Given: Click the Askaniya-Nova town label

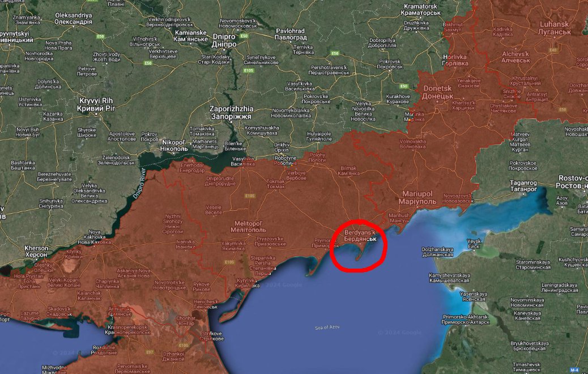Looking at the screenshot, I should click(x=134, y=273).
